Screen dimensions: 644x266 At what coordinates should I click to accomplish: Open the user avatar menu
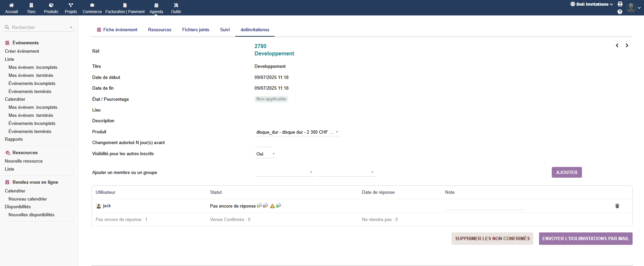pos(632,8)
